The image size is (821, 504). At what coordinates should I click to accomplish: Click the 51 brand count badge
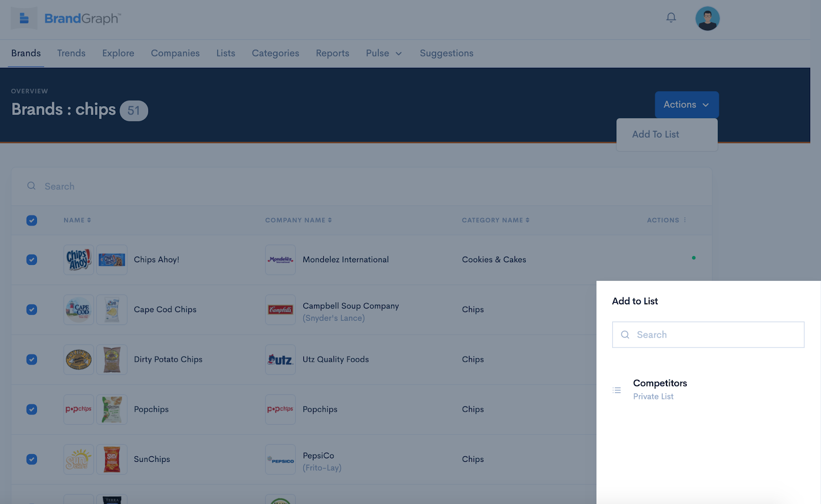click(134, 111)
